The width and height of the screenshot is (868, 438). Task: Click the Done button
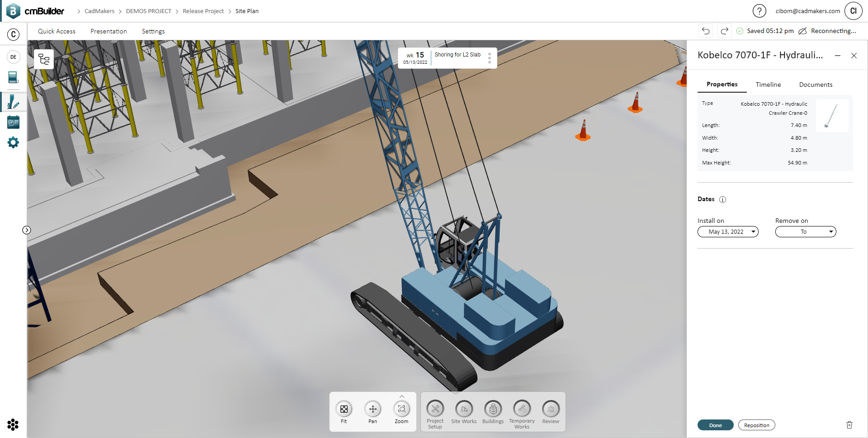(x=715, y=425)
